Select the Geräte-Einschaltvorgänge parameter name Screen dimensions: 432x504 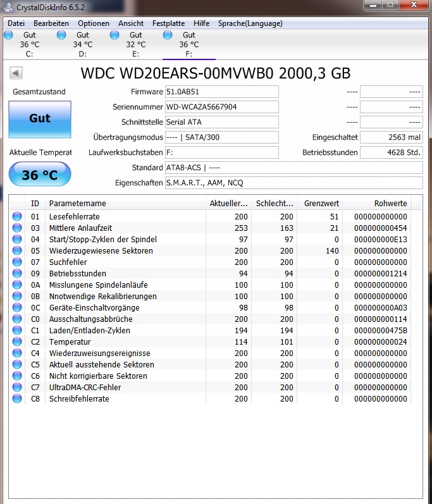pos(94,307)
